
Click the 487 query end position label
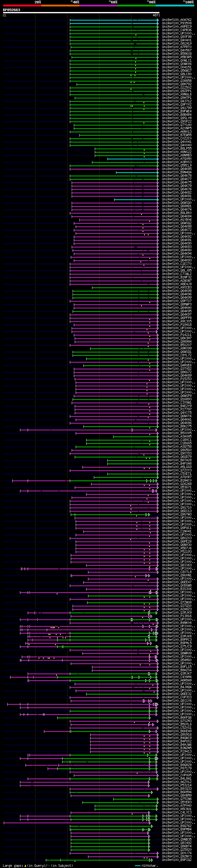[155, 15]
